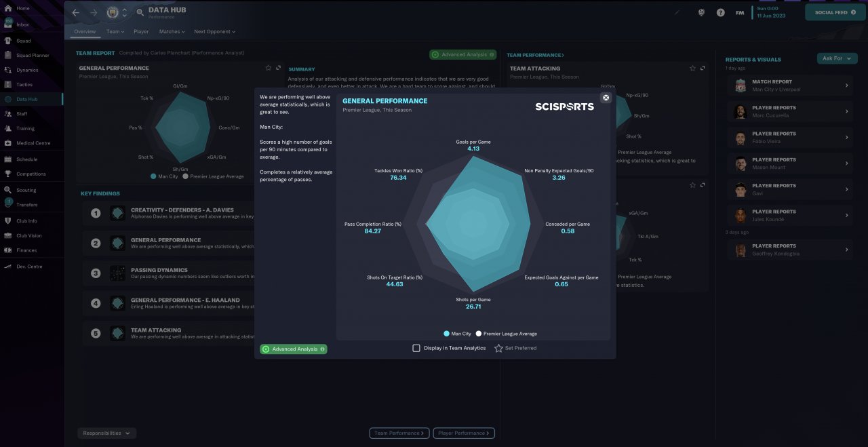Select the Overview tab
This screenshot has width=868, height=447.
tap(85, 31)
